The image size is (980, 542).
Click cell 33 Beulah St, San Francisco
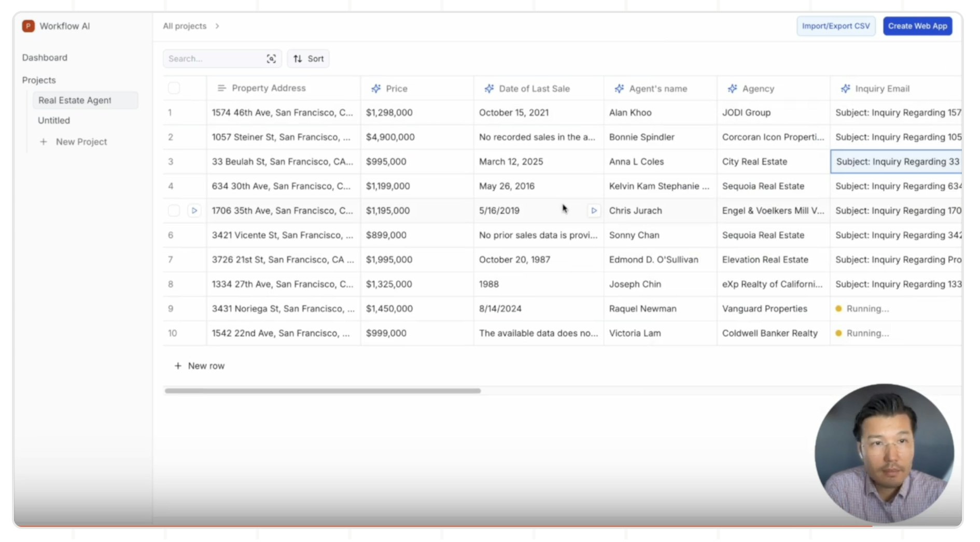[284, 162]
